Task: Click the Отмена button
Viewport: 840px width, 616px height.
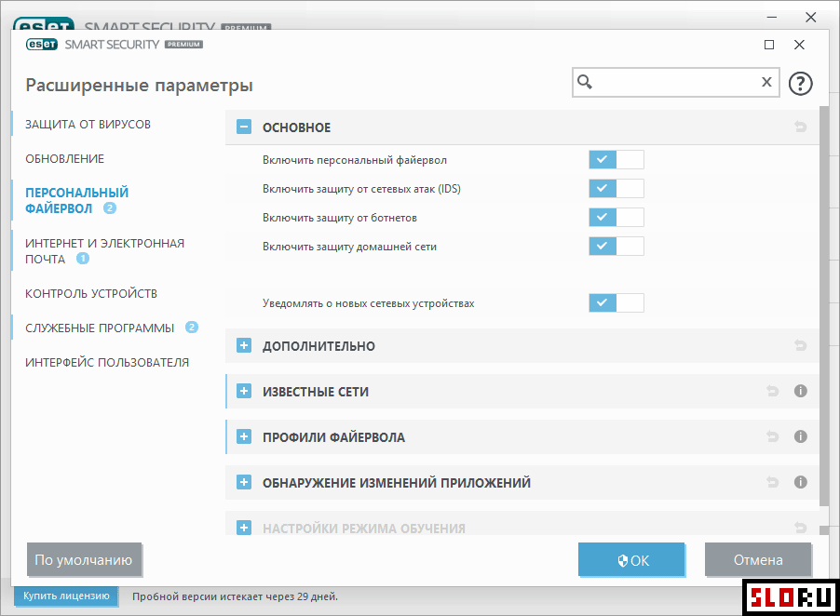Action: click(x=758, y=560)
